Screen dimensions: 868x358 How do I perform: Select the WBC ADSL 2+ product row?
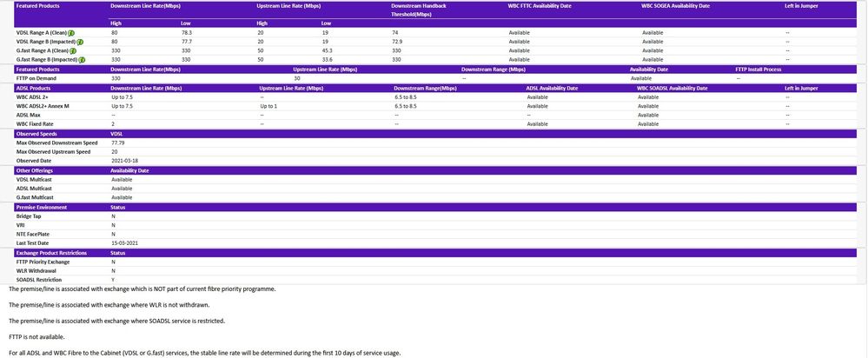(36, 97)
